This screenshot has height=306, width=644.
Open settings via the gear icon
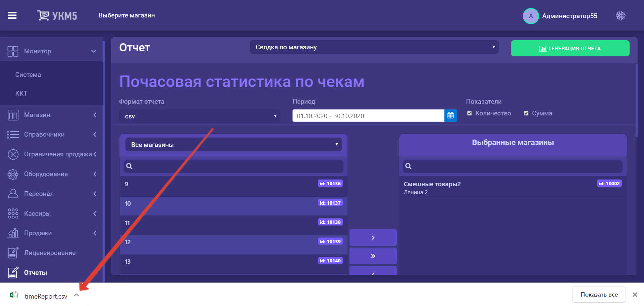point(621,15)
